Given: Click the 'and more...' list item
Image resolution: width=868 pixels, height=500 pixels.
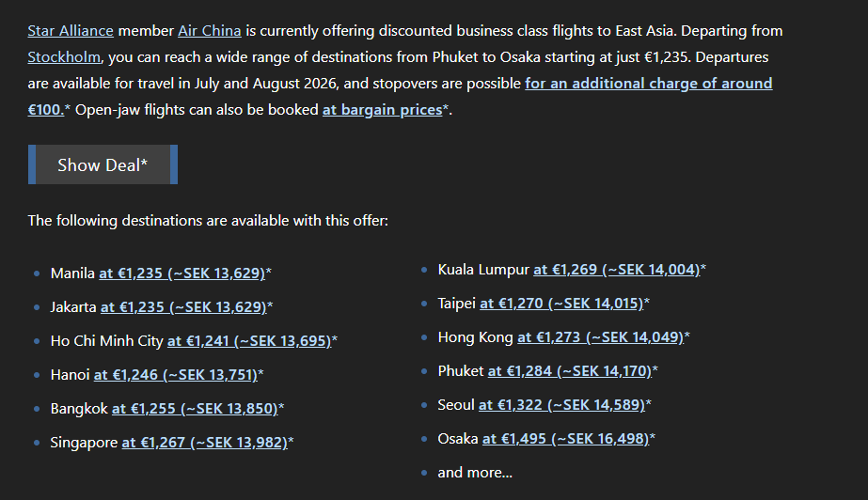Looking at the screenshot, I should tap(475, 473).
